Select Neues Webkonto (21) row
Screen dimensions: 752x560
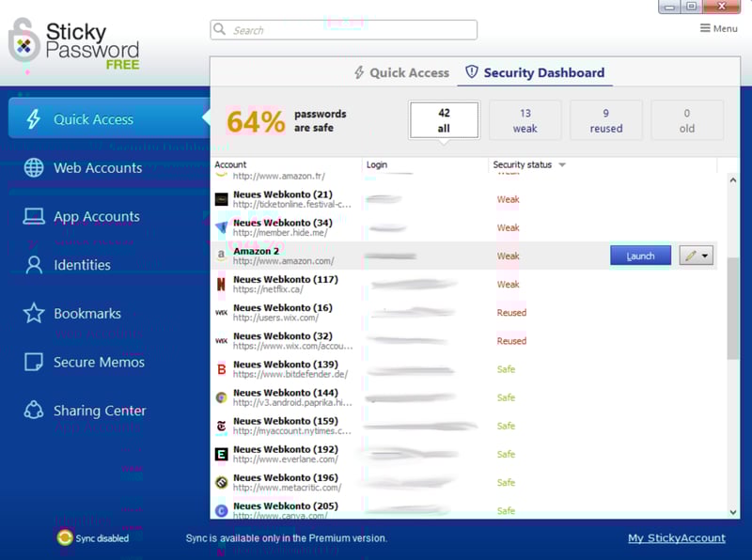click(463, 199)
